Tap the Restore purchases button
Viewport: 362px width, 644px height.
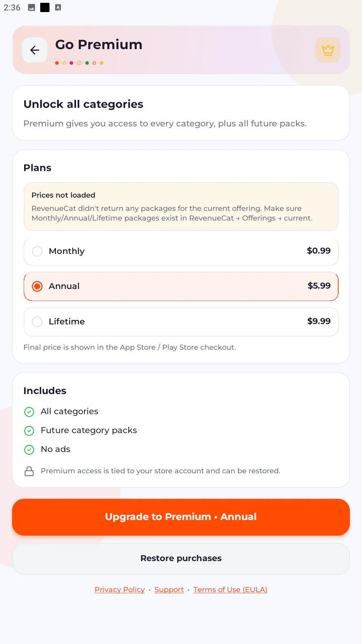coord(181,559)
